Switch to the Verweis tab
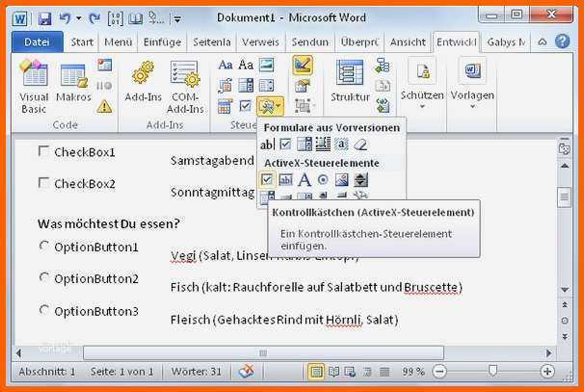Image resolution: width=584 pixels, height=392 pixels. [260, 42]
